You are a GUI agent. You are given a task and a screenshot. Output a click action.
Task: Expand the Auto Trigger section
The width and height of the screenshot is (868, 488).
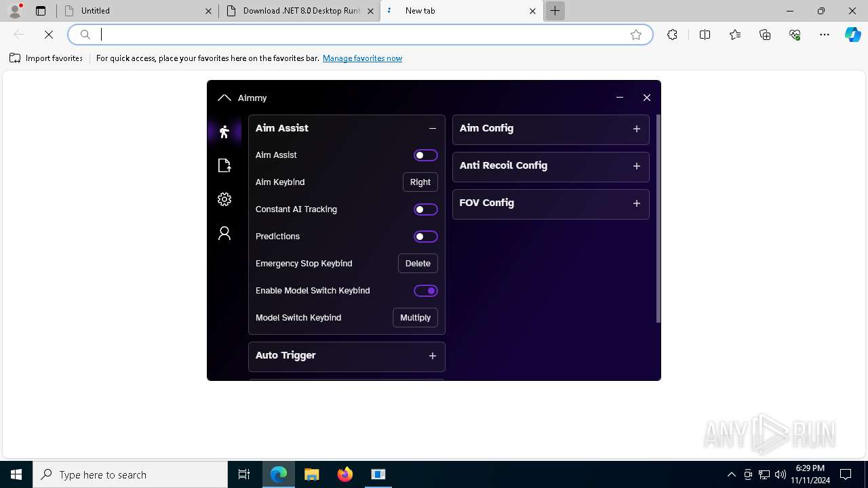point(433,356)
